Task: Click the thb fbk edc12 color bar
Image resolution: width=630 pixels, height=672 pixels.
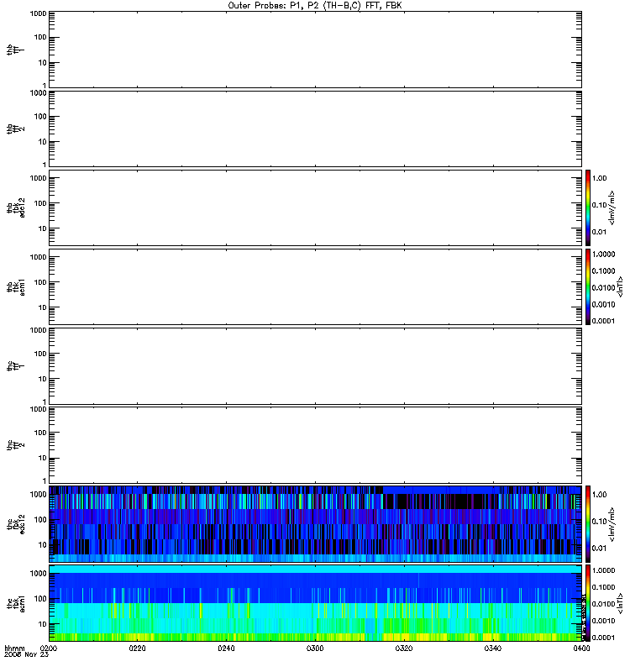Action: 588,207
